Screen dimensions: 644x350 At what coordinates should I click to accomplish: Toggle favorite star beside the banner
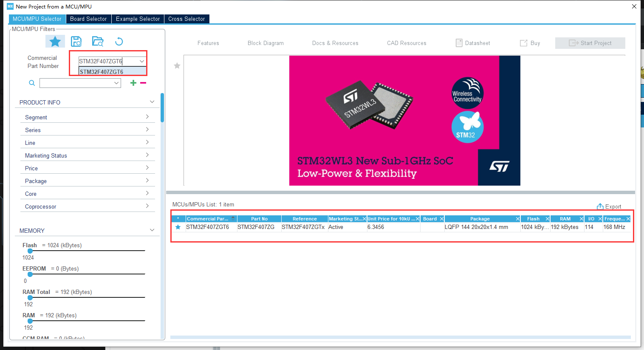coord(177,65)
